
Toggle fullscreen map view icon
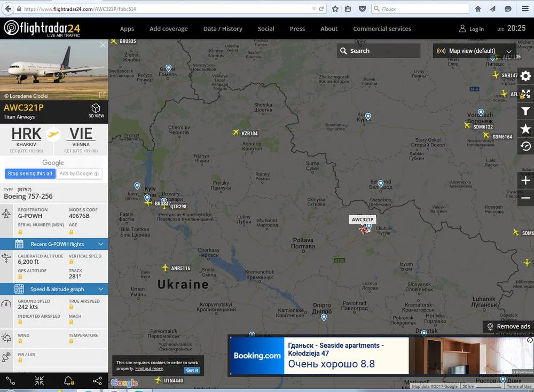pos(525,93)
